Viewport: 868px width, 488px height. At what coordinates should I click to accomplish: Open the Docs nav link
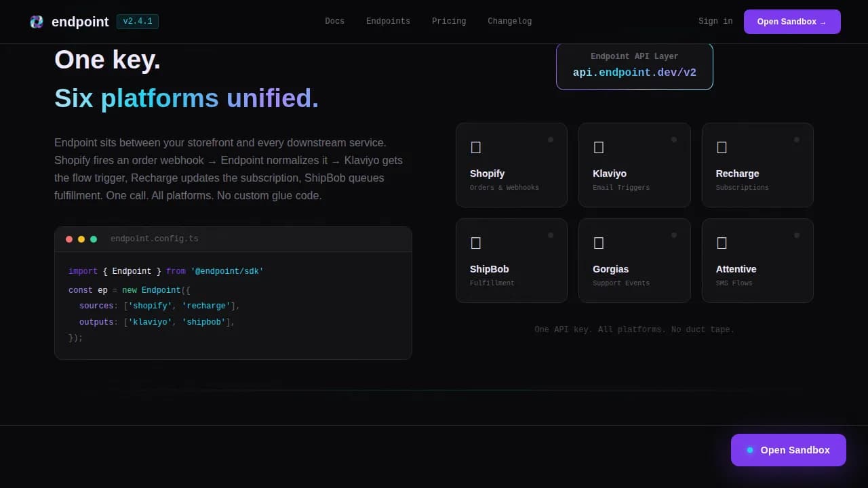[x=334, y=21]
